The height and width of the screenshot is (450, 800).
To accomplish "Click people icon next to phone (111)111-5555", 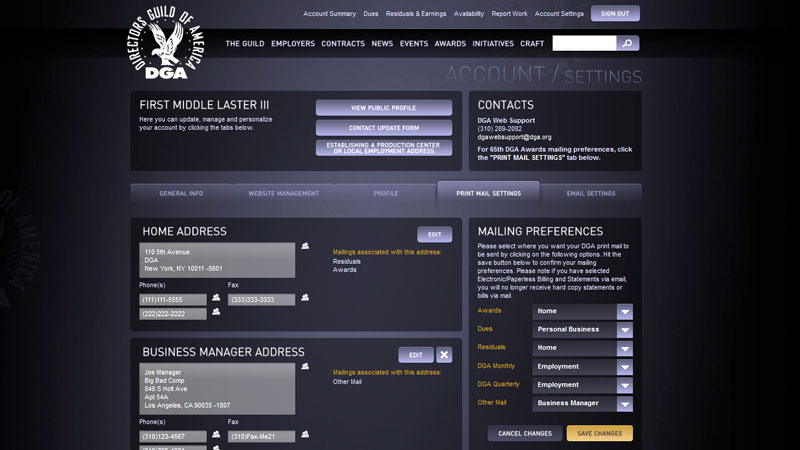I will tap(216, 298).
